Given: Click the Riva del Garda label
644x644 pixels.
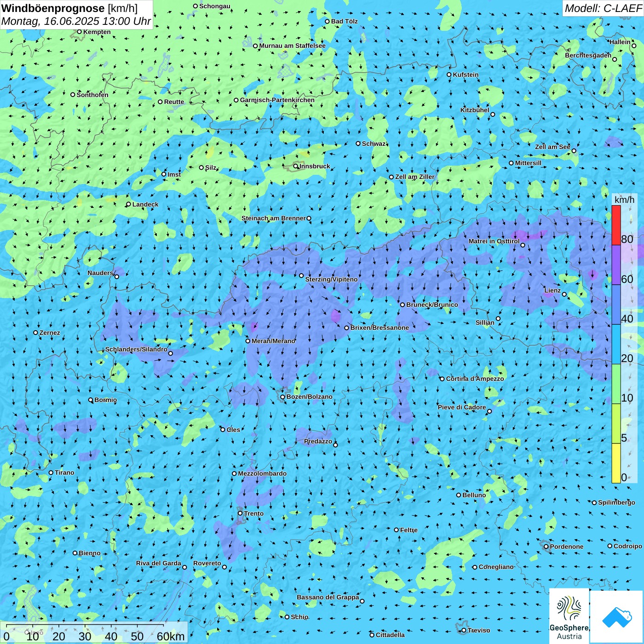Looking at the screenshot, I should click(159, 563).
